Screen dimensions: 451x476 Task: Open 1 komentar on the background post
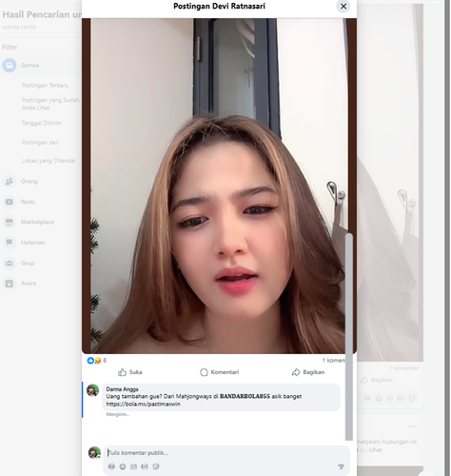[404, 368]
